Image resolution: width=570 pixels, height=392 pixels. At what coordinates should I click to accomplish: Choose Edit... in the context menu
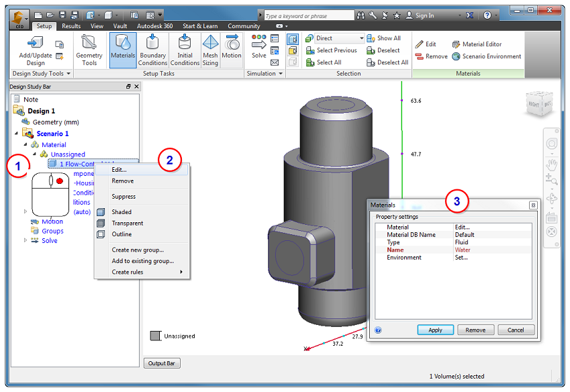[x=142, y=170]
